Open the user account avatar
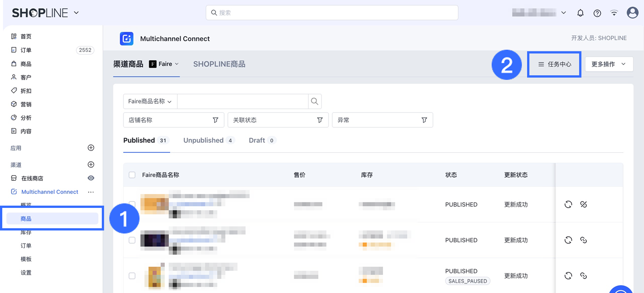The width and height of the screenshot is (644, 293). point(632,13)
